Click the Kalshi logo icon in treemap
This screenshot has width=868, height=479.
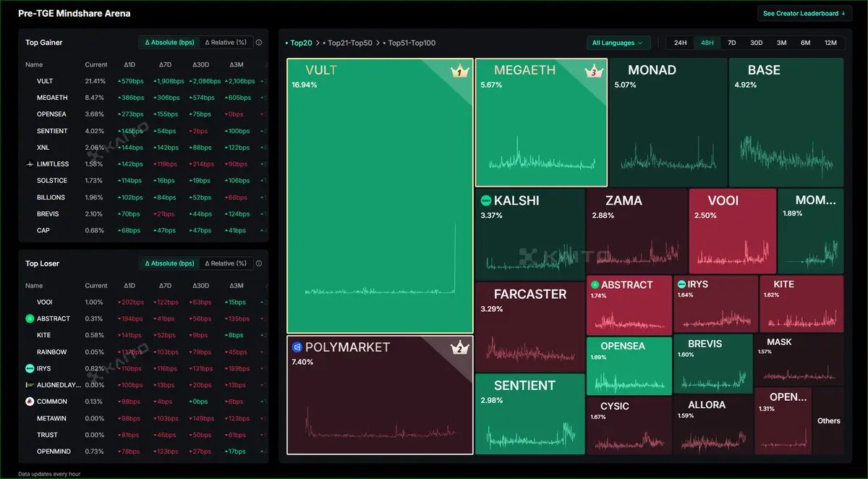pos(486,200)
